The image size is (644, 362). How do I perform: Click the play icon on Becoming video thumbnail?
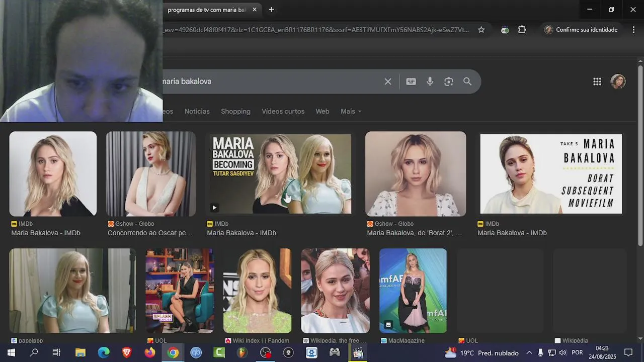click(214, 208)
